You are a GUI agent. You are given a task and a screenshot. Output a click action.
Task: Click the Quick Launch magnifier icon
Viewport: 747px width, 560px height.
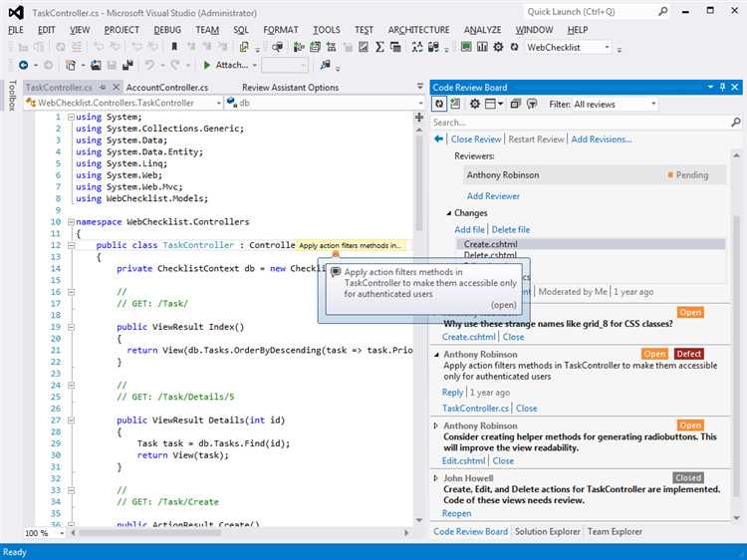click(662, 11)
